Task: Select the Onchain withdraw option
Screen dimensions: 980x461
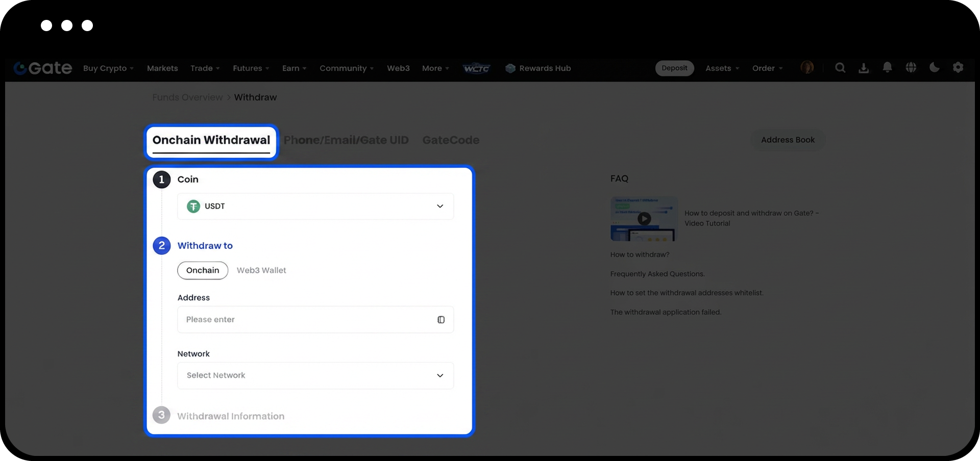Action: pos(203,270)
